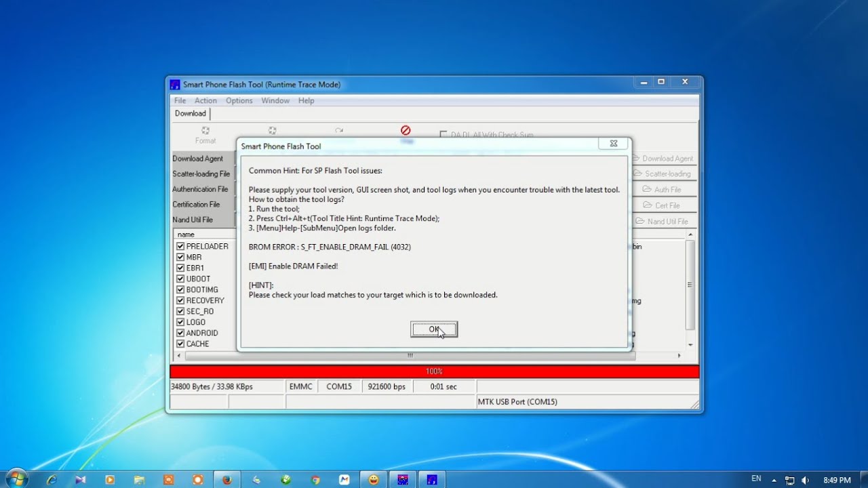
Task: Click the volume speaker tray icon
Action: [805, 480]
